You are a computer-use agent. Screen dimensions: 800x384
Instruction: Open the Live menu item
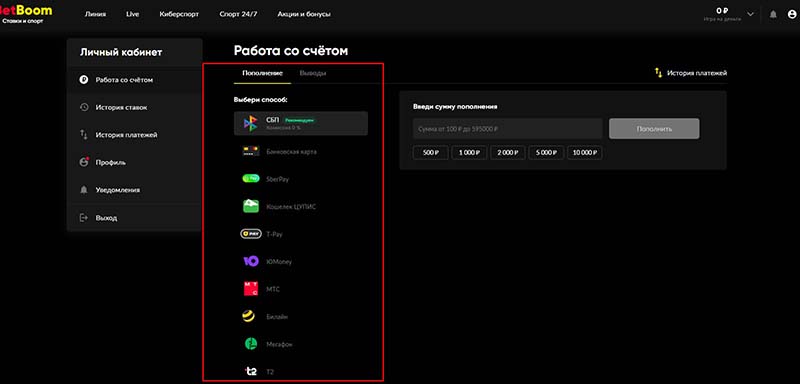click(132, 14)
